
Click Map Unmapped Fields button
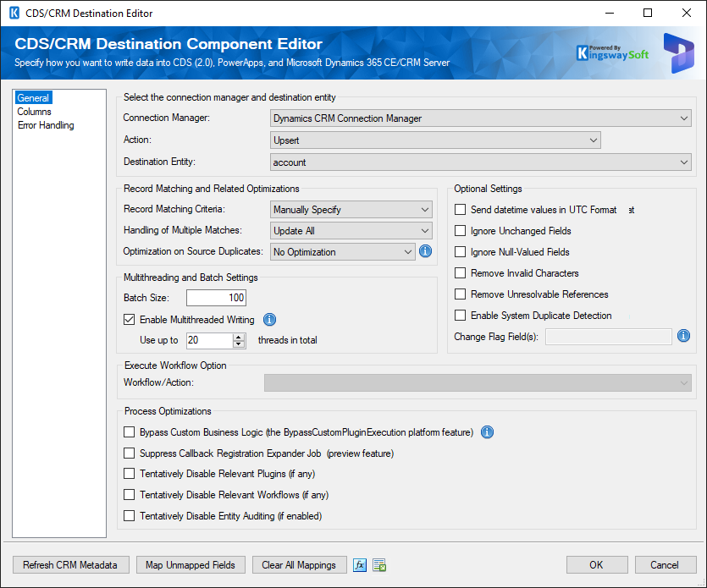click(191, 565)
